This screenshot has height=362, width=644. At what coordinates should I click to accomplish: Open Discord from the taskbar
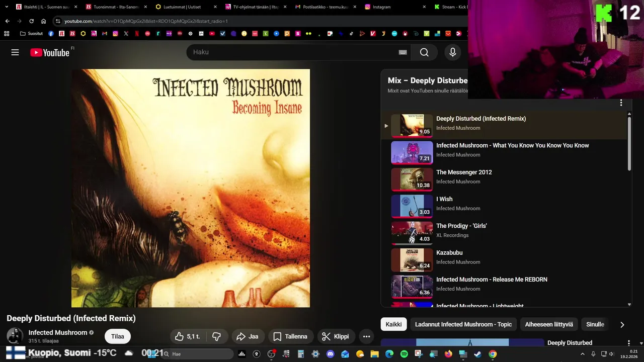tap(330, 354)
